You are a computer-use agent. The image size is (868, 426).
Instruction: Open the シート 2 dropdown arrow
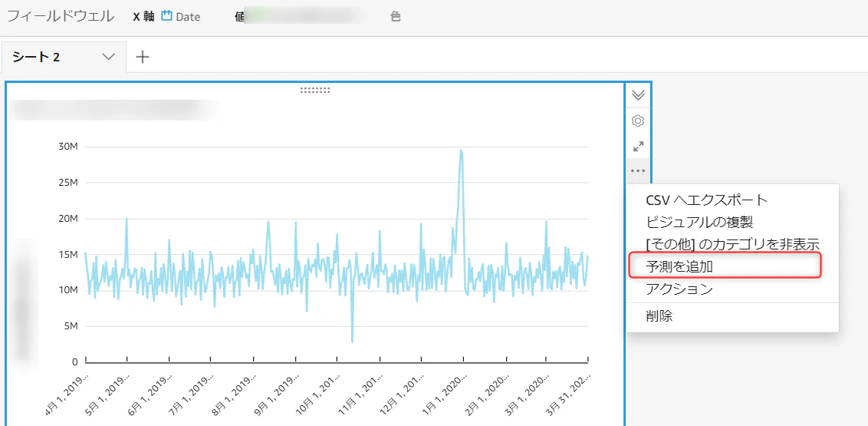point(109,57)
